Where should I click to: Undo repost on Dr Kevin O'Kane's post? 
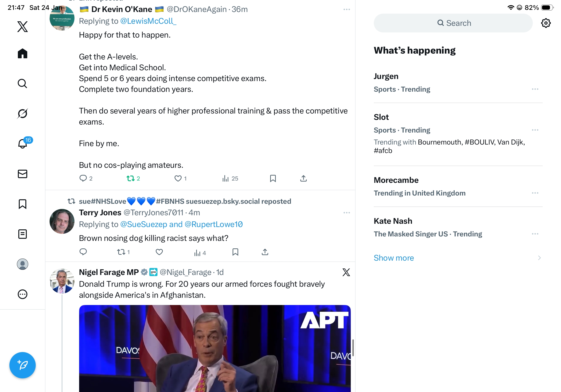133,178
